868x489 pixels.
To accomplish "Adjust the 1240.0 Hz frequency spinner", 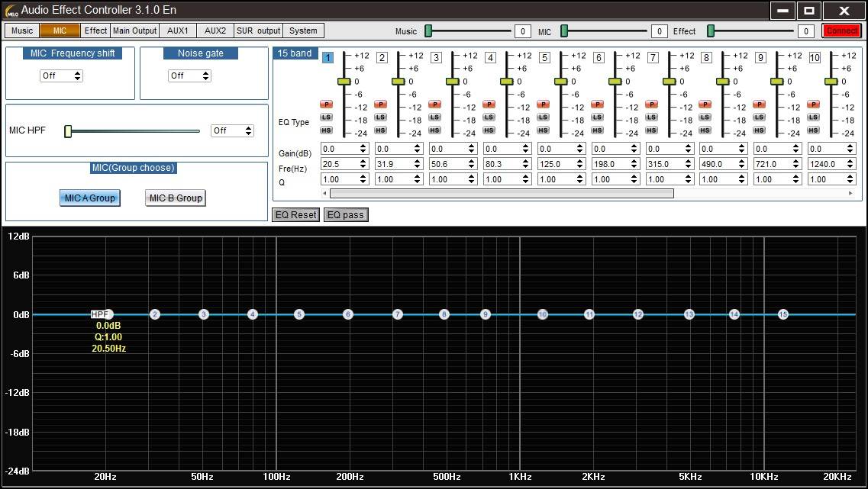I will pyautogui.click(x=831, y=164).
